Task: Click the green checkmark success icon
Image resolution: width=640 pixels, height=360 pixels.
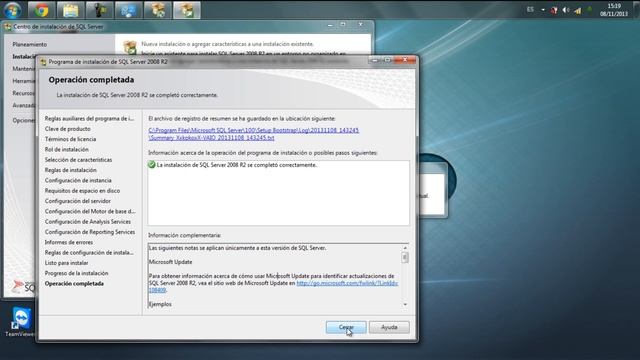Action: (x=151, y=165)
